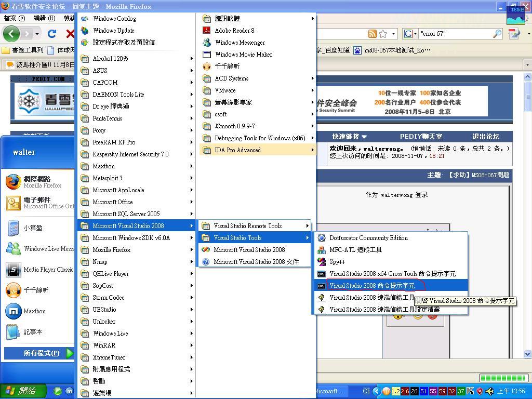Click the 開始 Start button
This screenshot has height=399, width=532.
click(x=23, y=391)
